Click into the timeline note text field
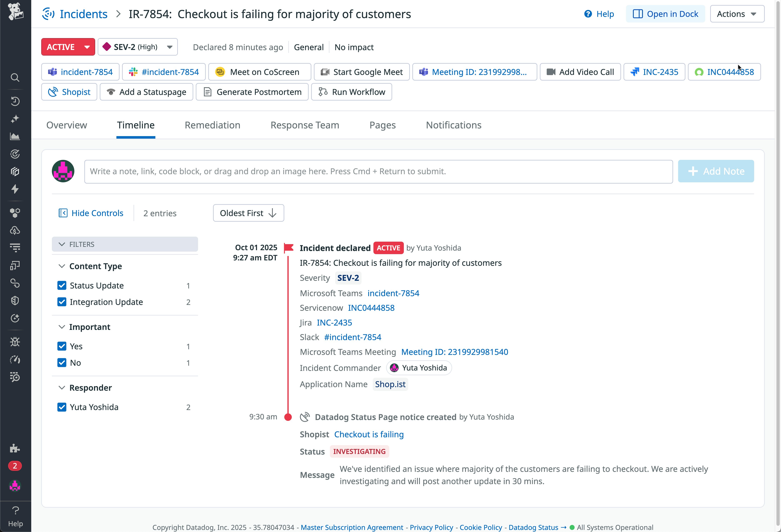 pos(378,172)
